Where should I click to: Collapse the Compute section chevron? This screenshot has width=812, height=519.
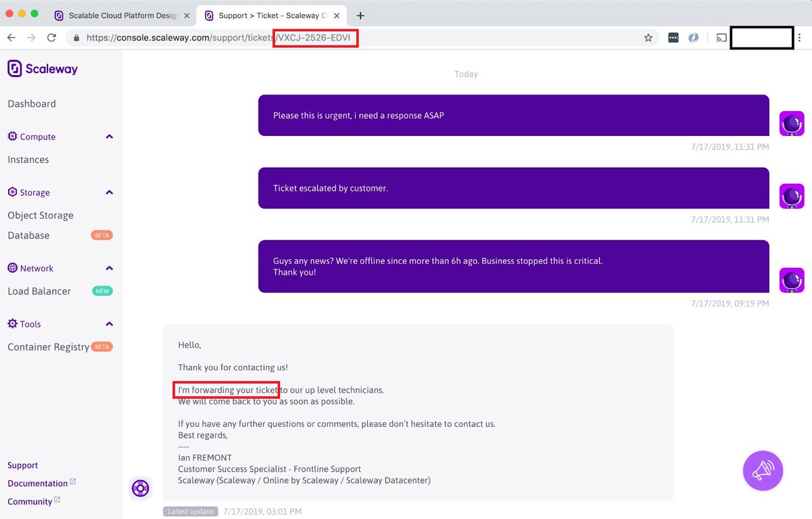pos(110,137)
